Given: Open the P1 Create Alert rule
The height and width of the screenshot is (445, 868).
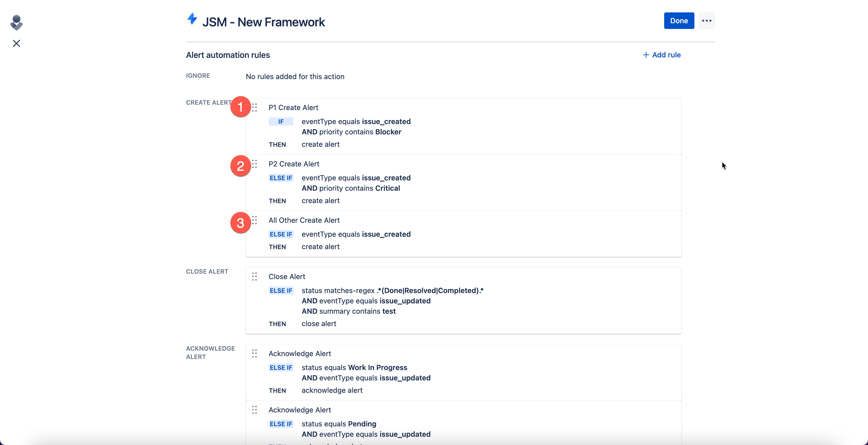Looking at the screenshot, I should [293, 107].
